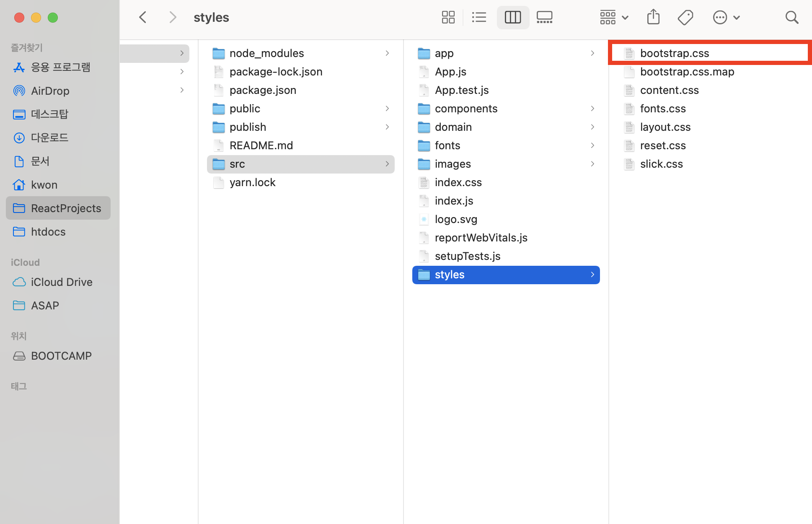812x524 pixels.
Task: Select AirDrop in the sidebar
Action: click(x=50, y=91)
